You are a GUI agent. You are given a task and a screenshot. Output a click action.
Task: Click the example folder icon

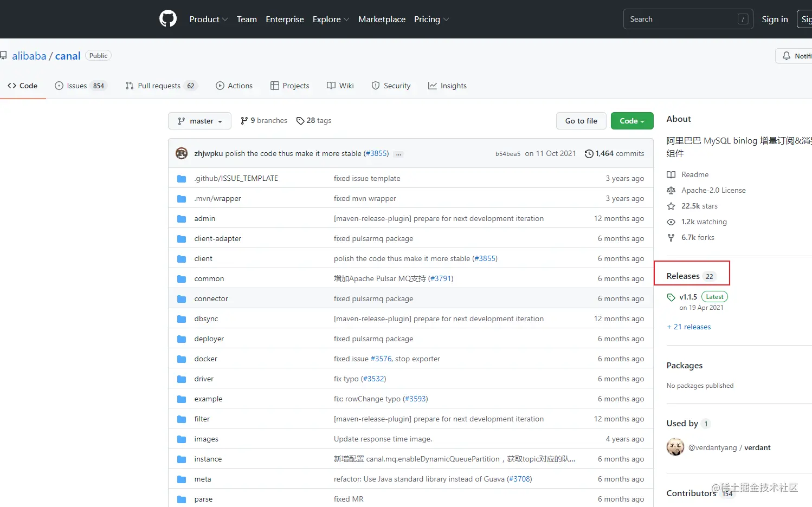click(182, 399)
